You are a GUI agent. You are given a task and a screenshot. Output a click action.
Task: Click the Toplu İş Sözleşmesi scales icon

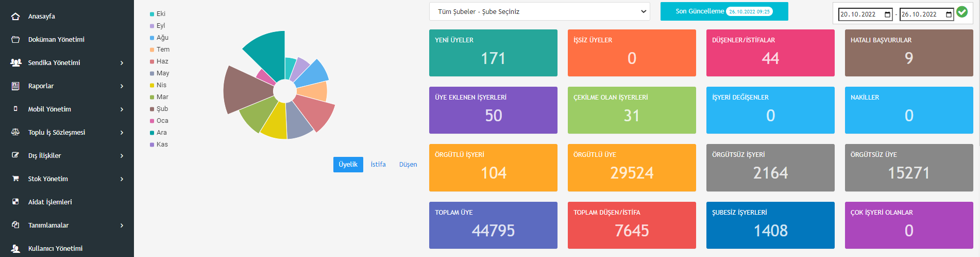(15, 133)
